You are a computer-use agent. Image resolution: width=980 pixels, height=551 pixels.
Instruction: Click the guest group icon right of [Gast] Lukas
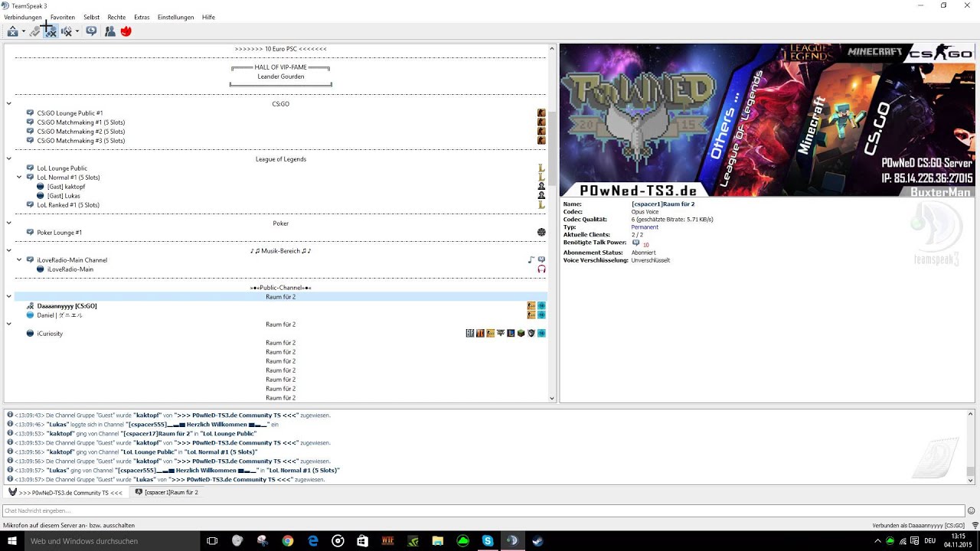pyautogui.click(x=541, y=196)
